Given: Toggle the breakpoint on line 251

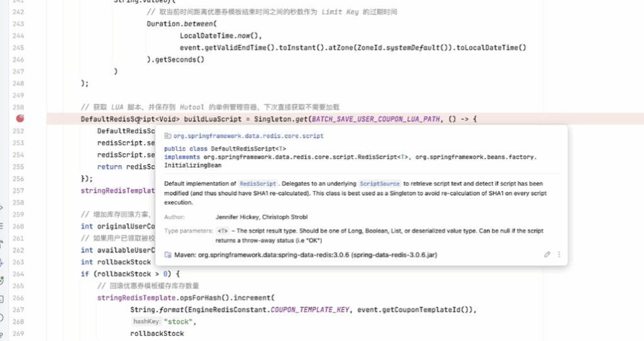Looking at the screenshot, I should click(20, 119).
